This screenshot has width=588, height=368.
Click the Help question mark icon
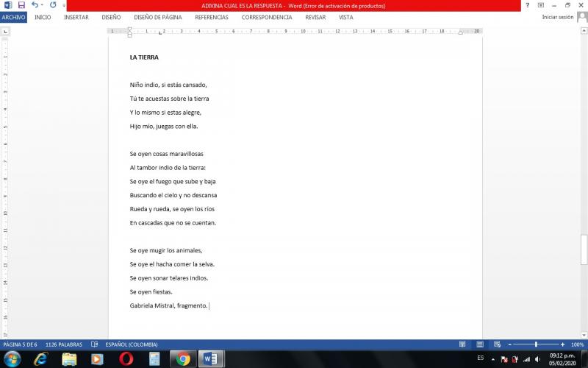click(x=528, y=5)
